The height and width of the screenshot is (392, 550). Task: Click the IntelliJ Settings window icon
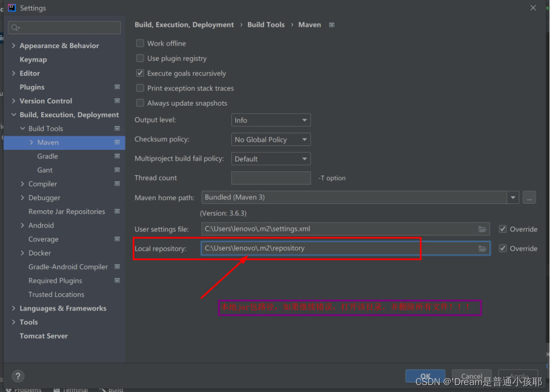pyautogui.click(x=11, y=8)
